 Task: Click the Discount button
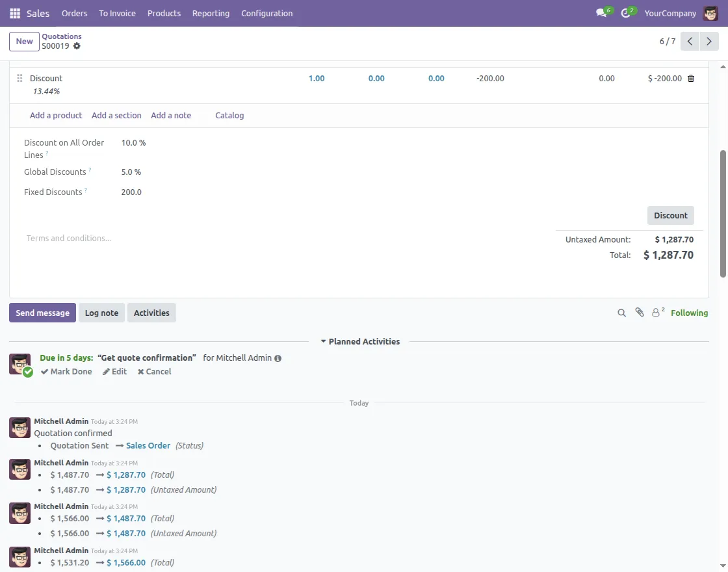coord(670,215)
